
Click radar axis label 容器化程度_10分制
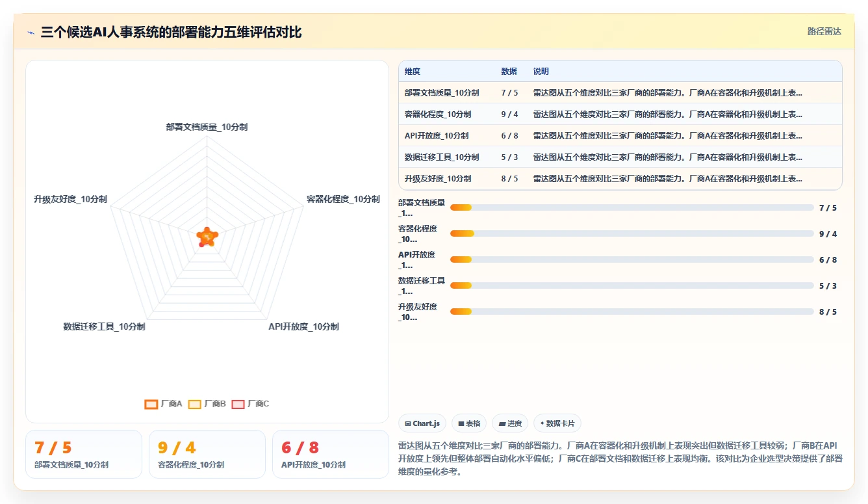[343, 200]
